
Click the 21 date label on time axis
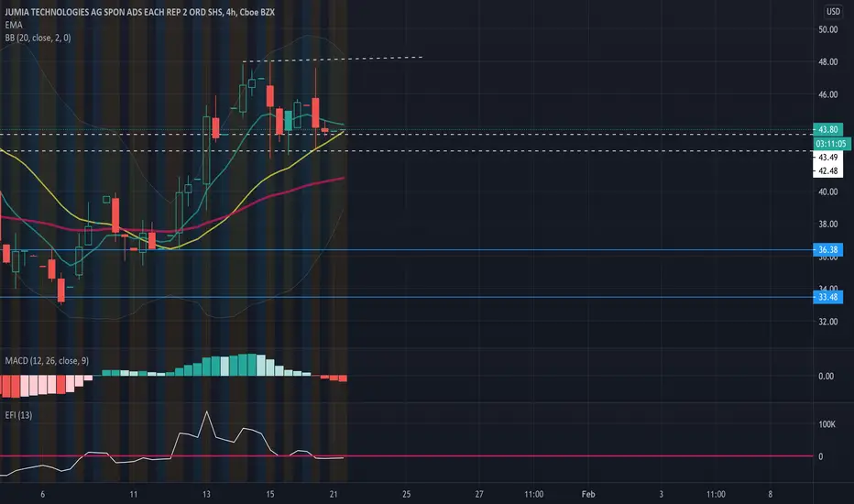pos(334,494)
